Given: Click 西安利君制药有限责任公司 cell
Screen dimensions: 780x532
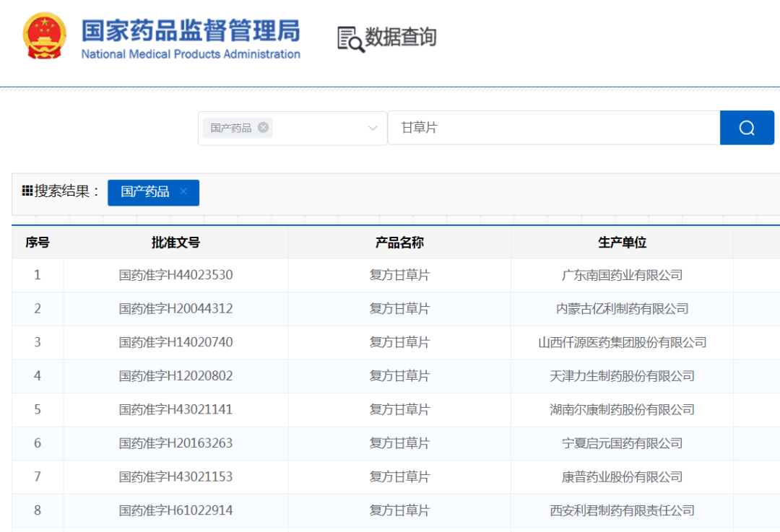Looking at the screenshot, I should [x=622, y=510].
